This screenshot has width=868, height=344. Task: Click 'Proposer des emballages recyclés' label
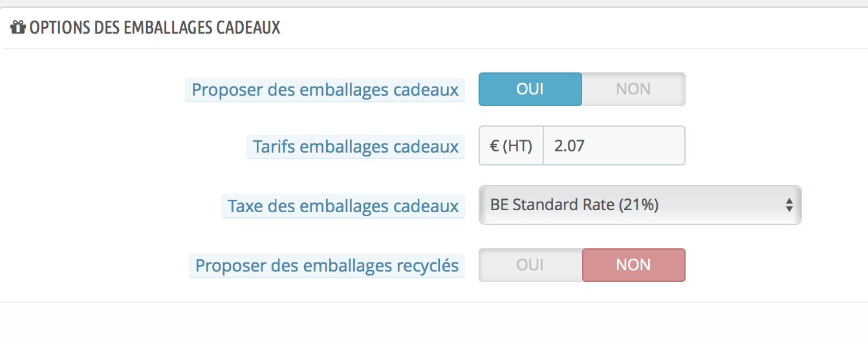pos(327,266)
